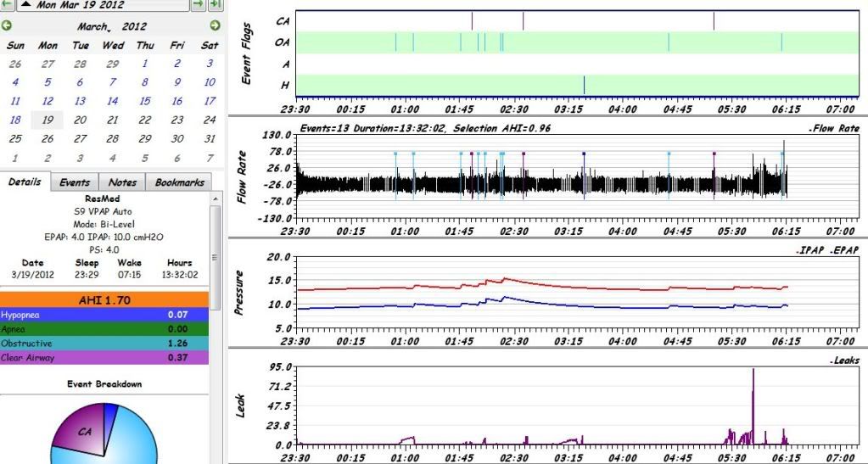Click the OA row label in Event Flags
The image size is (868, 464).
point(283,42)
